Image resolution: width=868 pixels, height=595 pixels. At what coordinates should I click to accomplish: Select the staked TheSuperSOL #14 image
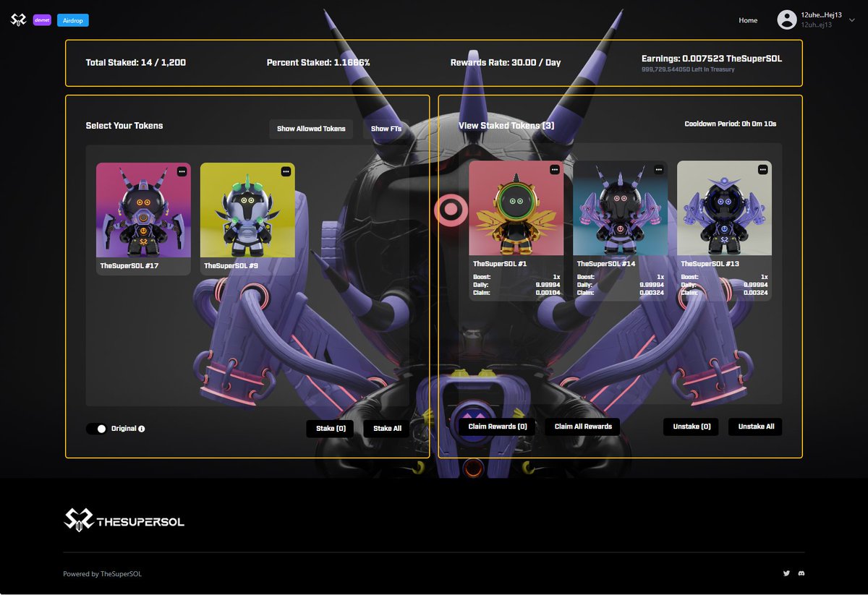point(621,208)
